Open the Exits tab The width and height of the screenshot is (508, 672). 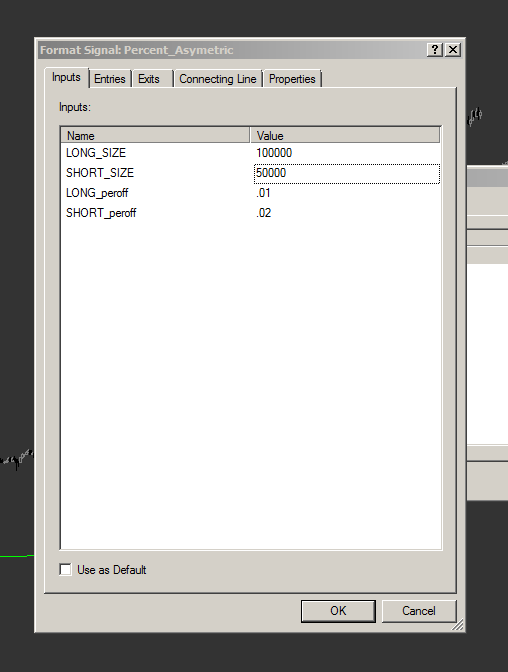click(152, 79)
